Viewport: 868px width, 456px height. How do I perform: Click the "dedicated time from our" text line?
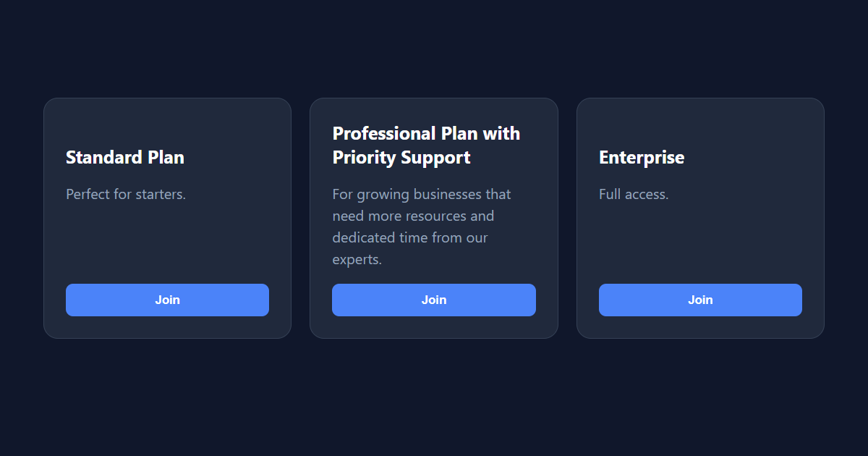(x=410, y=237)
